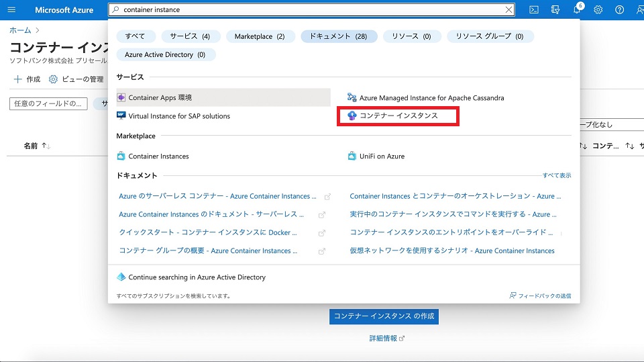Clear the search box with X
The image size is (644, 362).
pyautogui.click(x=508, y=10)
